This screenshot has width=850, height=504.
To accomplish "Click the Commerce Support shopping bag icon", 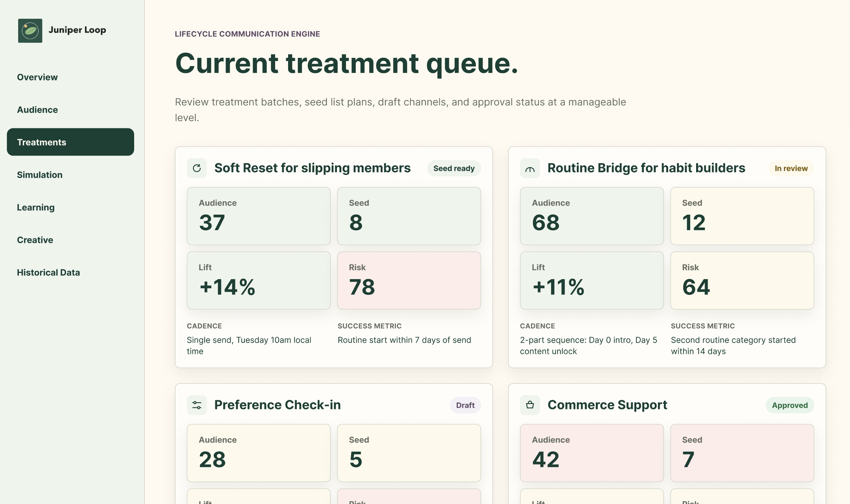I will click(x=530, y=405).
